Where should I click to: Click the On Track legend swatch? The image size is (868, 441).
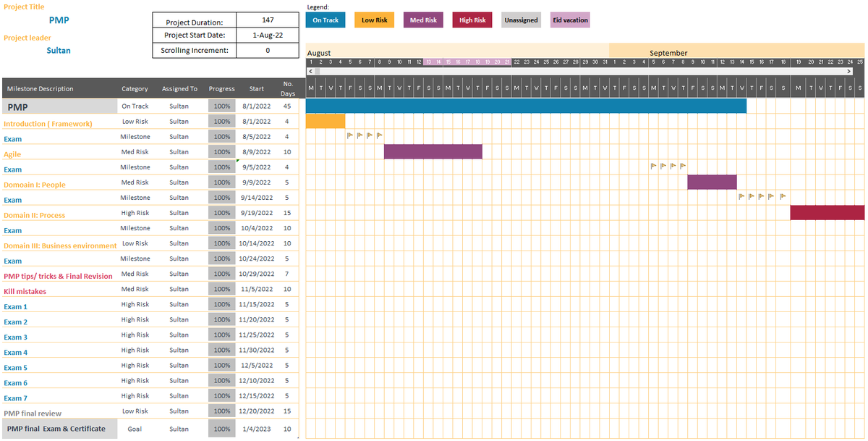coord(325,20)
